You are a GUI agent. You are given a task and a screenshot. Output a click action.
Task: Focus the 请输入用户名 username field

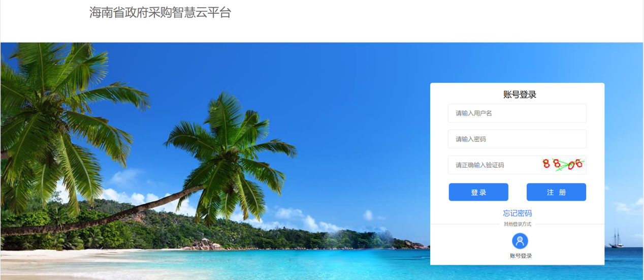(517, 113)
